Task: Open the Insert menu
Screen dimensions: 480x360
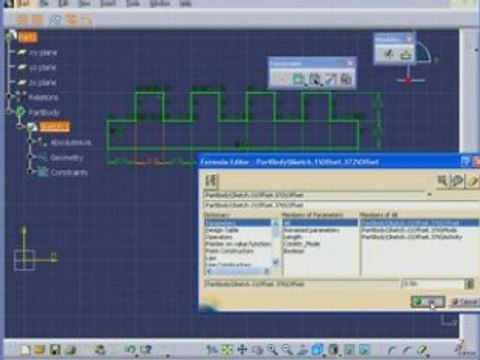Action: click(x=109, y=3)
